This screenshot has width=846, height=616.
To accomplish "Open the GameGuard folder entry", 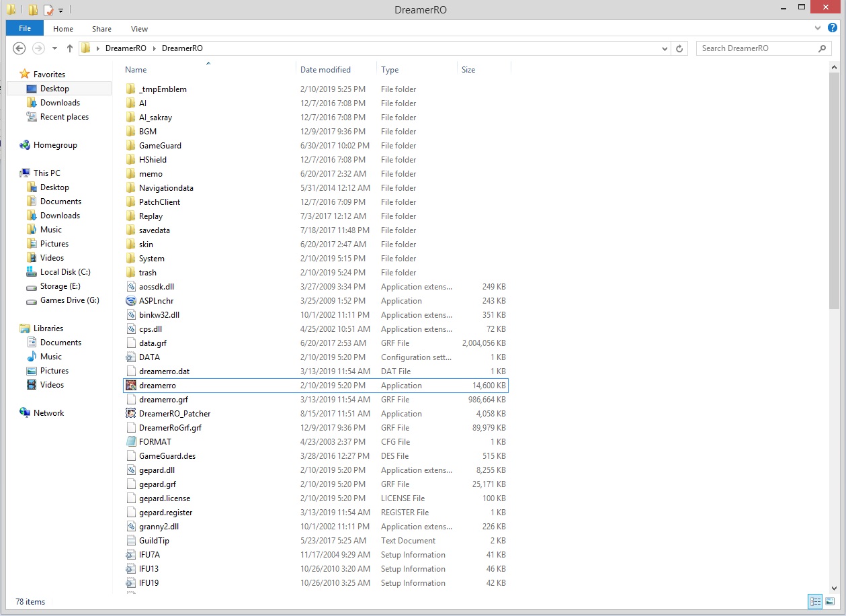I will [160, 146].
